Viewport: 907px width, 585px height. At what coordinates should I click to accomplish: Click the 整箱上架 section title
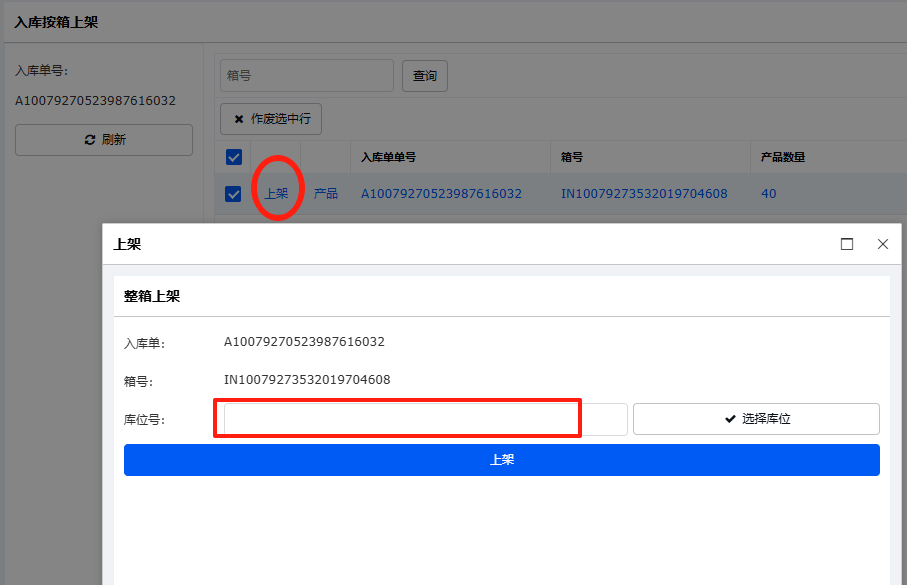(152, 297)
